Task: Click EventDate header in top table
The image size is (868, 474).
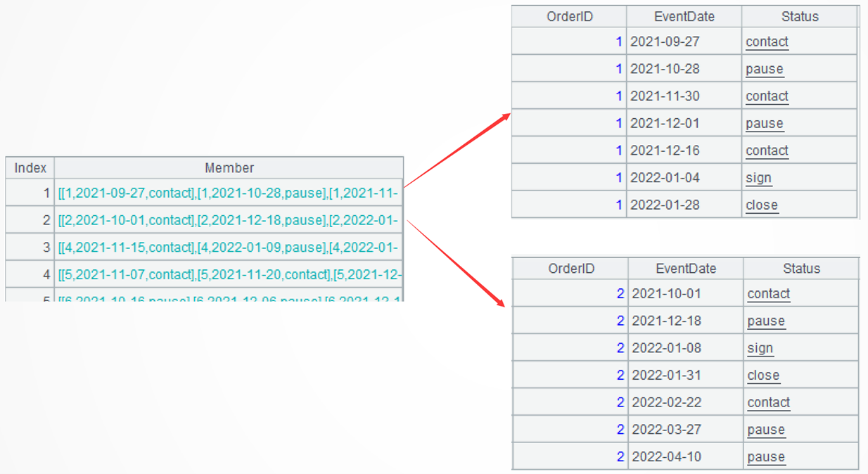Action: tap(684, 16)
